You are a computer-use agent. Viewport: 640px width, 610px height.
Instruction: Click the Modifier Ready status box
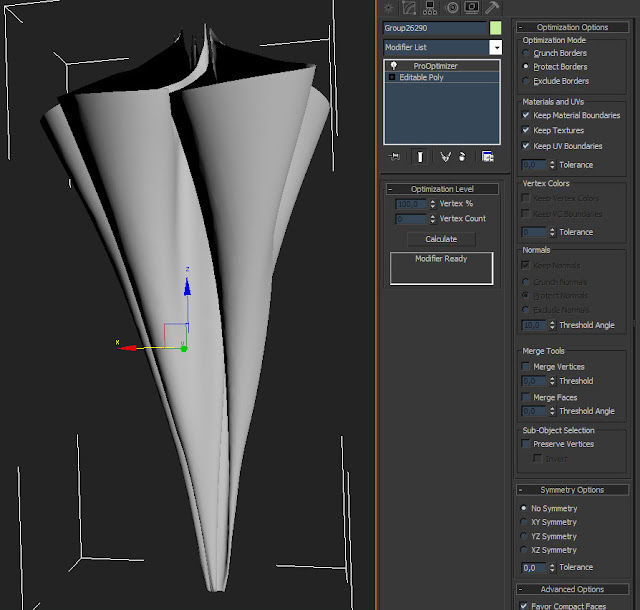pyautogui.click(x=441, y=268)
